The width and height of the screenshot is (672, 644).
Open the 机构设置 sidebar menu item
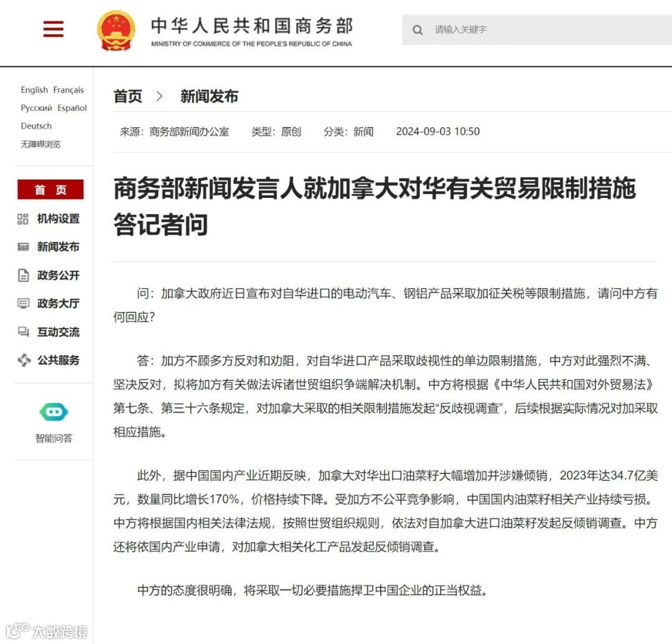[x=58, y=219]
